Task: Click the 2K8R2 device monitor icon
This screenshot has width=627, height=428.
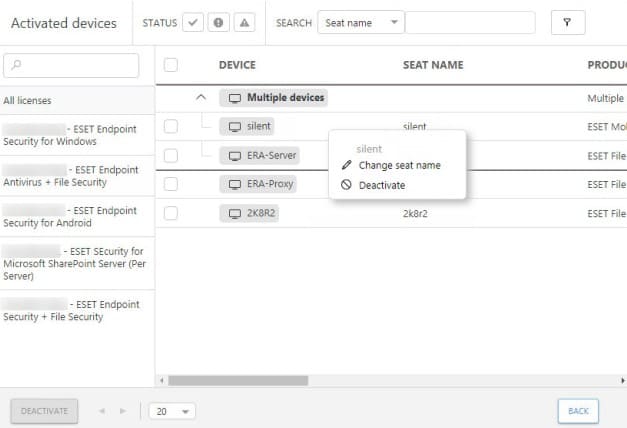Action: coord(235,213)
